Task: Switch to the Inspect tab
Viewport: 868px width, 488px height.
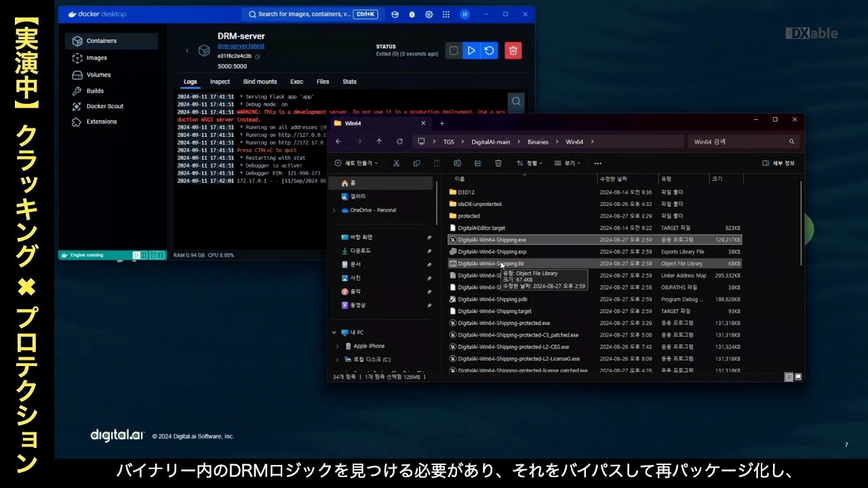Action: [220, 81]
